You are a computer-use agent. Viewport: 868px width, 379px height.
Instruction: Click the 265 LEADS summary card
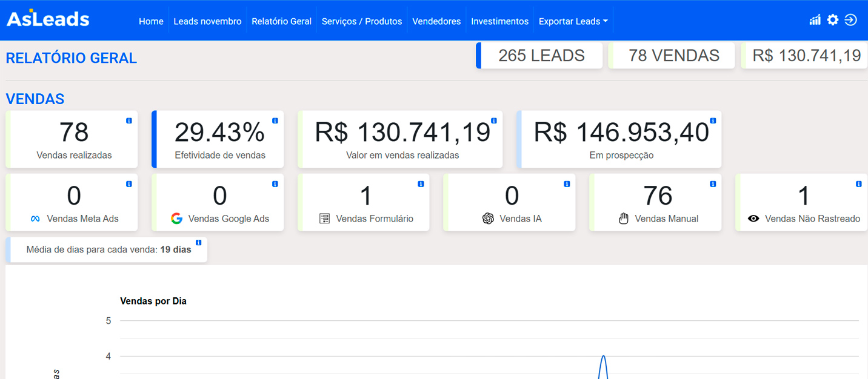pos(541,56)
